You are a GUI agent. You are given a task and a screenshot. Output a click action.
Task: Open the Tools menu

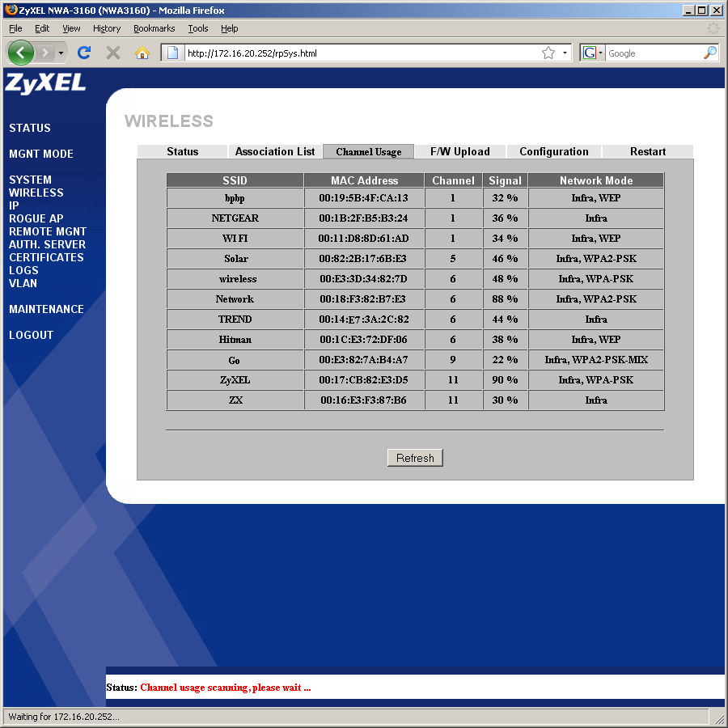tap(198, 28)
